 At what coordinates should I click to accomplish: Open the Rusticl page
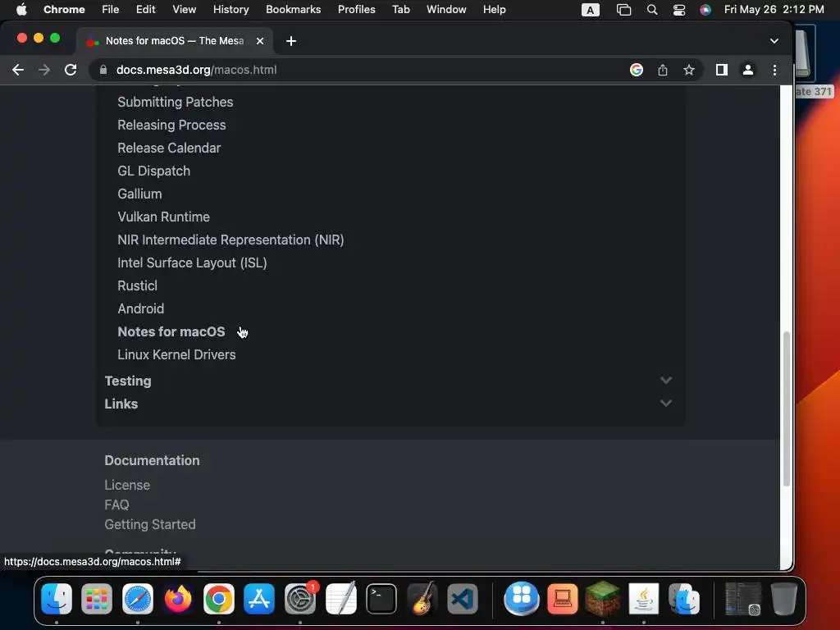tap(137, 286)
